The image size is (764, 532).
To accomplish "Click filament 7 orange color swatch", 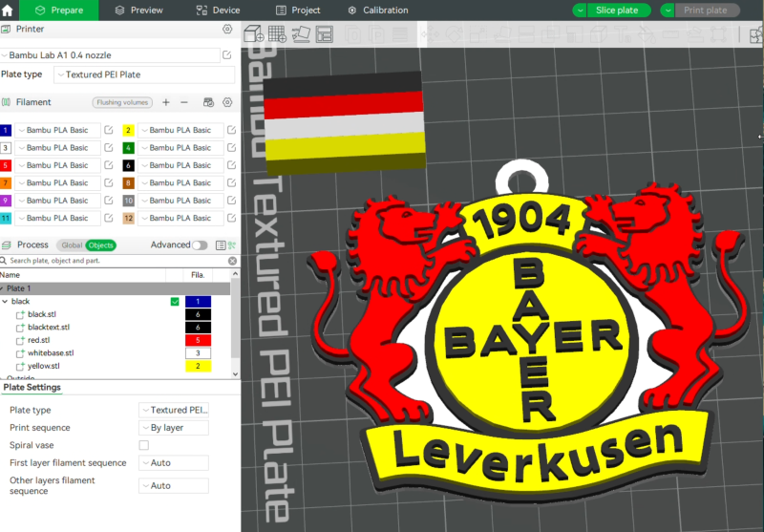I will point(6,182).
